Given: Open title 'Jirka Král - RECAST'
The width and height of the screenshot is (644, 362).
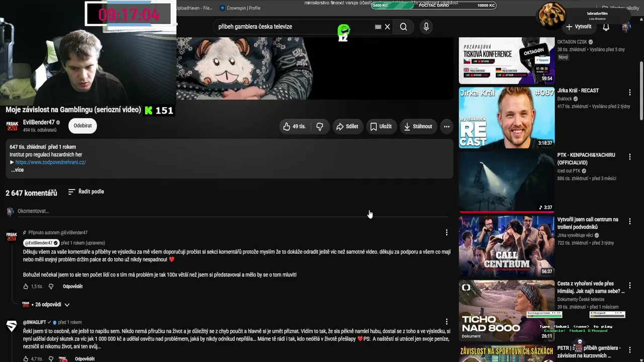Looking at the screenshot, I should click(578, 90).
